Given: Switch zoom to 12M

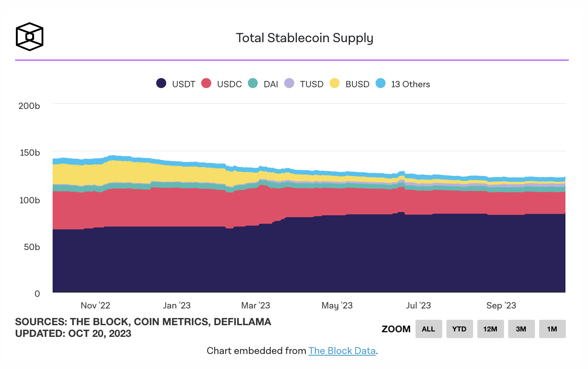Looking at the screenshot, I should [x=490, y=329].
